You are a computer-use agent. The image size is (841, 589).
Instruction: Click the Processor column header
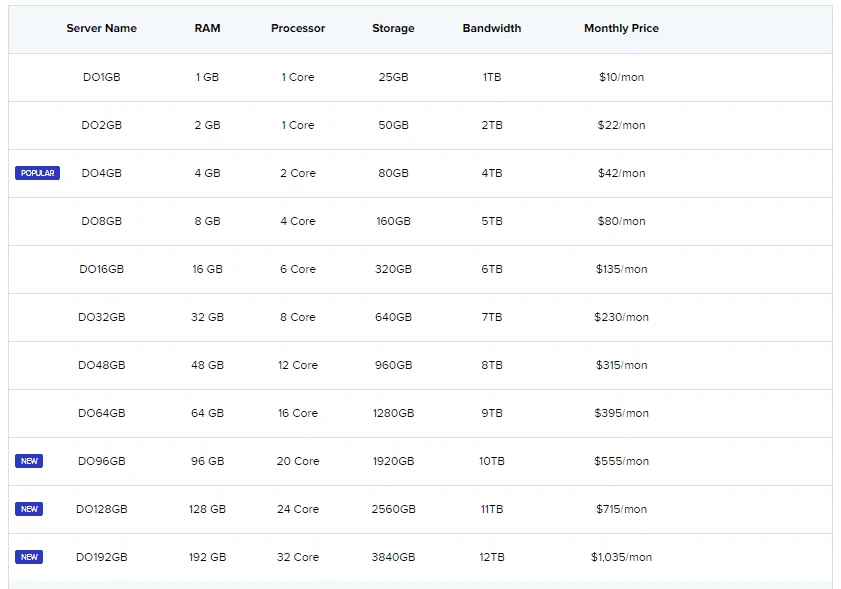(x=298, y=28)
